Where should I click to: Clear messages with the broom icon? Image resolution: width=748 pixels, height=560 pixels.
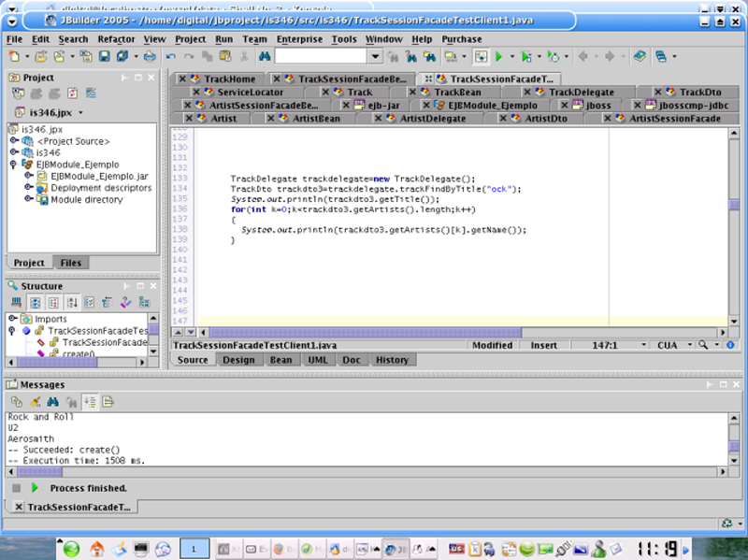(x=35, y=402)
